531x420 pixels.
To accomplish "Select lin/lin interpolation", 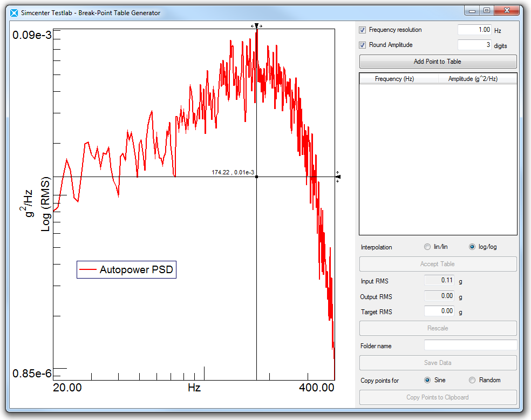I will tap(428, 247).
